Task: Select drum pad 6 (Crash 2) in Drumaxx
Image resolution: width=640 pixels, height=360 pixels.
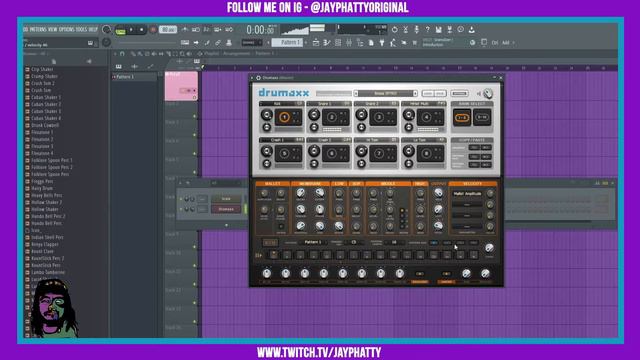Action: click(332, 154)
